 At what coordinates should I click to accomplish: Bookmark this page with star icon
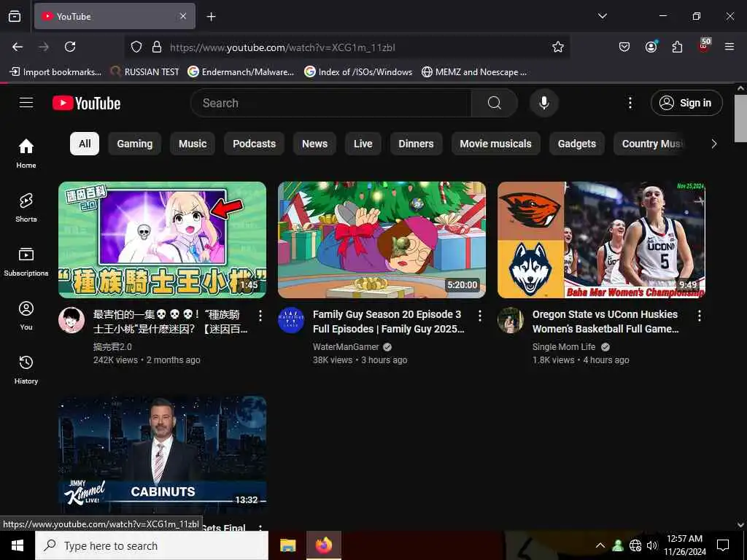pyautogui.click(x=558, y=47)
